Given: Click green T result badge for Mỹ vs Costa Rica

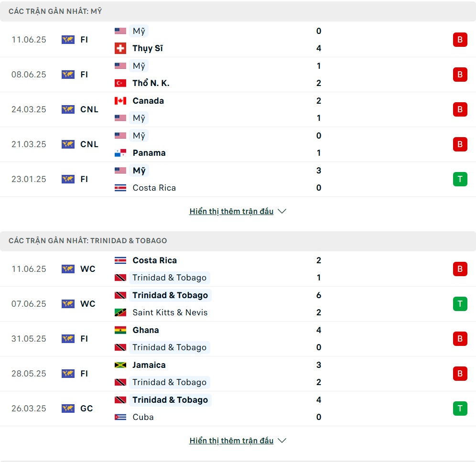Looking at the screenshot, I should [460, 179].
